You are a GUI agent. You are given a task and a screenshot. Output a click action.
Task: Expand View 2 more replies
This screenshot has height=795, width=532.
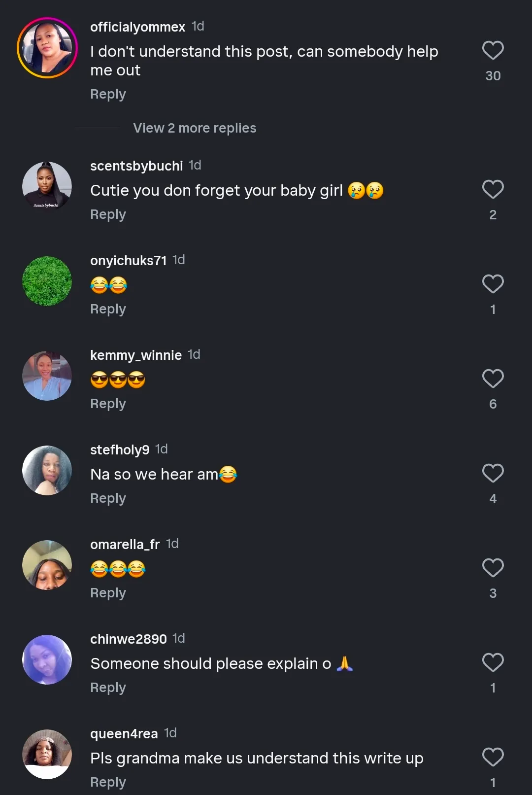click(x=195, y=128)
